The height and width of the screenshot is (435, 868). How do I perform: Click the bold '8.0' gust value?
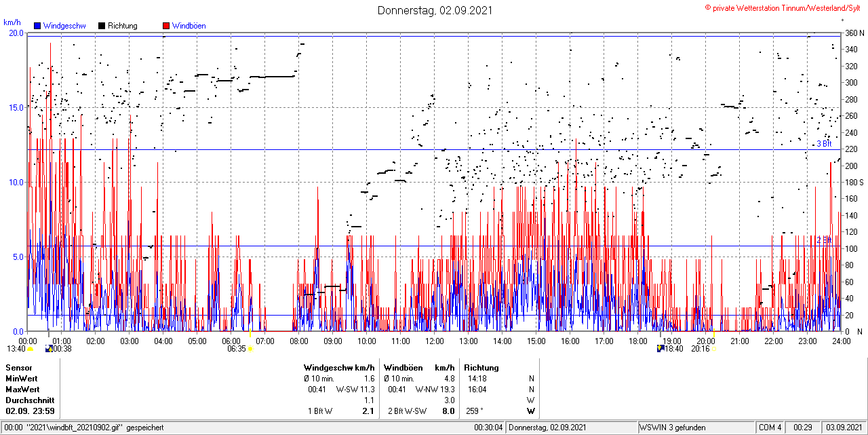448,411
